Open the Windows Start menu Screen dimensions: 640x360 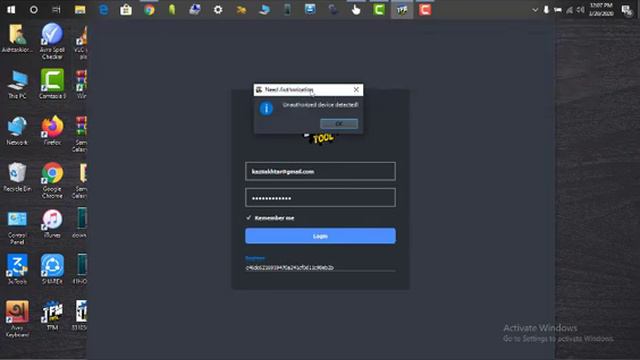click(x=11, y=9)
